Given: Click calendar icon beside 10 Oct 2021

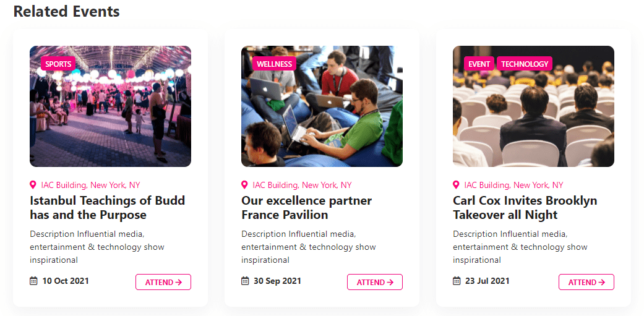Looking at the screenshot, I should pos(34,281).
